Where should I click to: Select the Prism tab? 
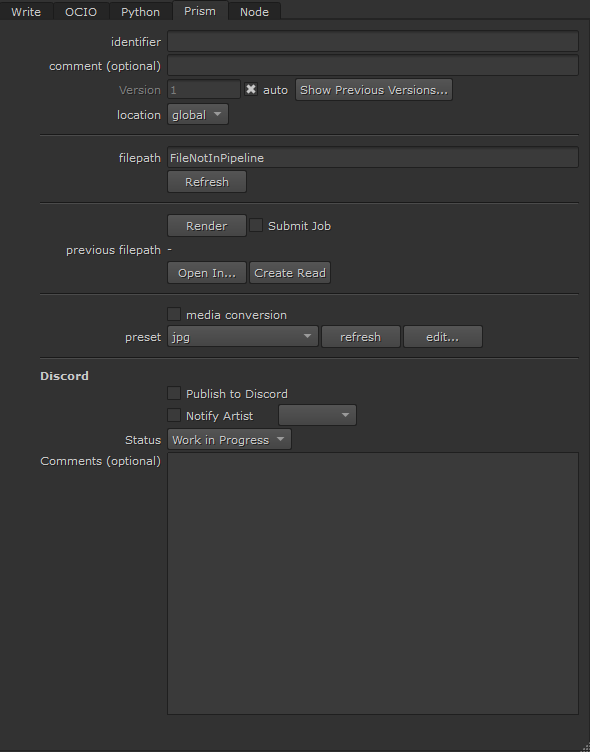[200, 11]
